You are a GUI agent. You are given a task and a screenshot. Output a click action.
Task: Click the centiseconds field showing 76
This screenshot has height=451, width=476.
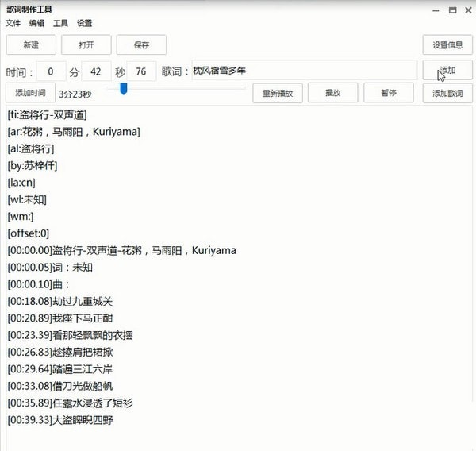point(141,71)
